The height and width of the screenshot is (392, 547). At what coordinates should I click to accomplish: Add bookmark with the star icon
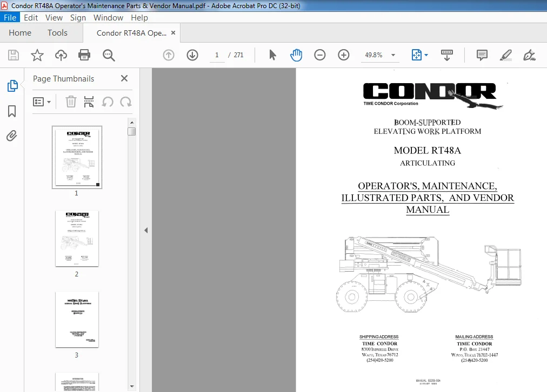(37, 55)
